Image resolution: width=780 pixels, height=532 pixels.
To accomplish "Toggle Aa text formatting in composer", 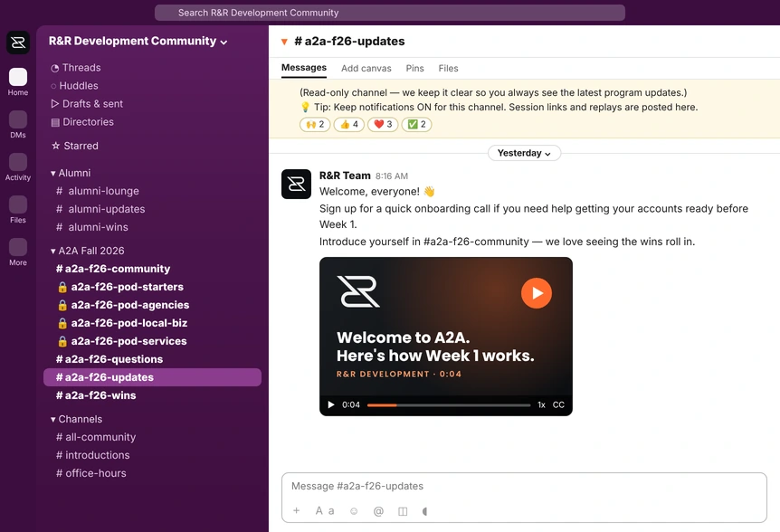I will (x=325, y=510).
